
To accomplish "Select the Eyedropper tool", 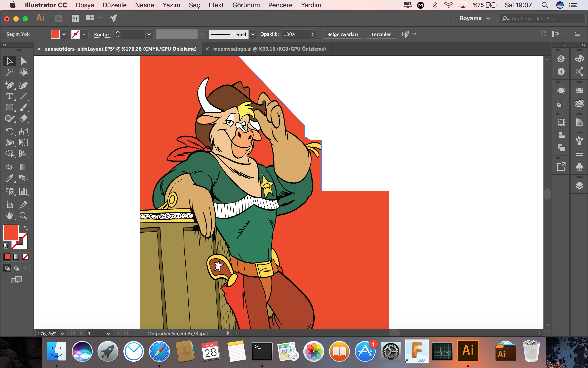I will [x=9, y=178].
